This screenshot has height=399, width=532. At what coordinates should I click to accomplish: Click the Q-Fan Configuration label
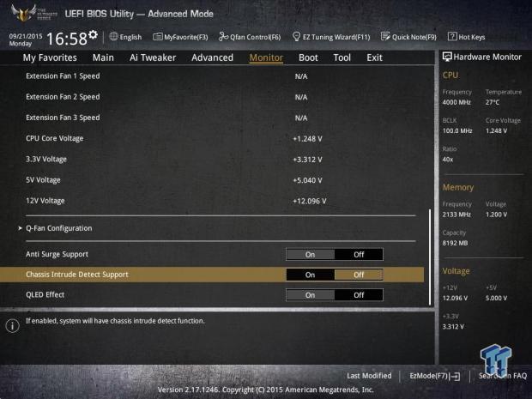[x=59, y=228]
